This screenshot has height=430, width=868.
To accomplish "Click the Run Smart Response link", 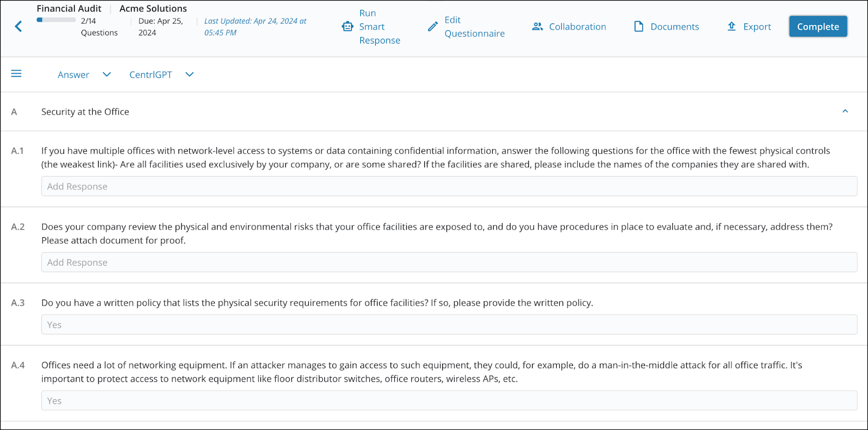I will pyautogui.click(x=380, y=27).
